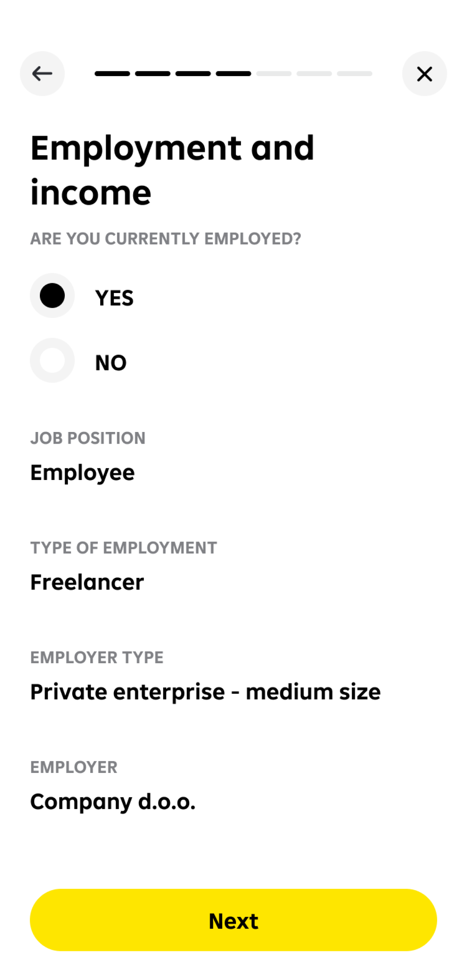Click the first progress step segment
467x980 pixels.
(x=112, y=74)
